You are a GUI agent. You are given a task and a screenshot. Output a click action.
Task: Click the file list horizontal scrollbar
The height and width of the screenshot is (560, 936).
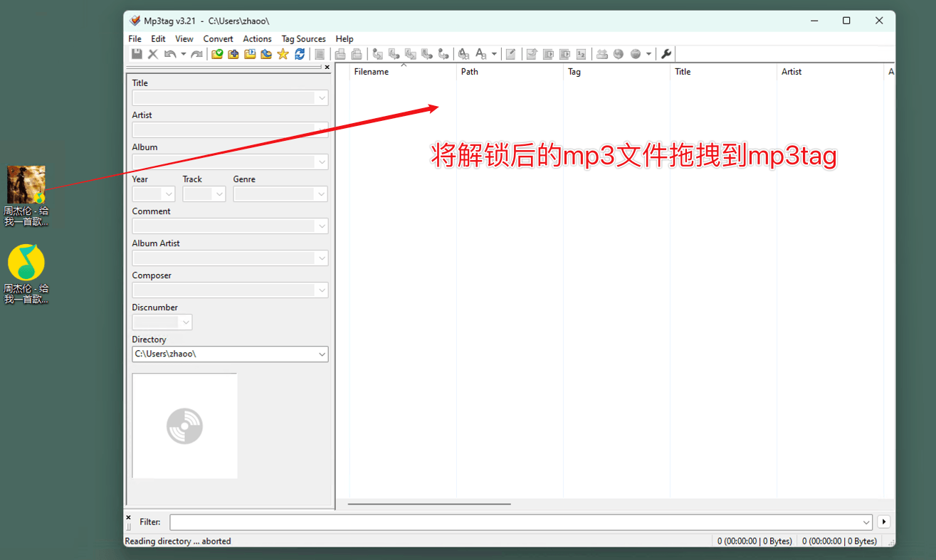tap(429, 504)
